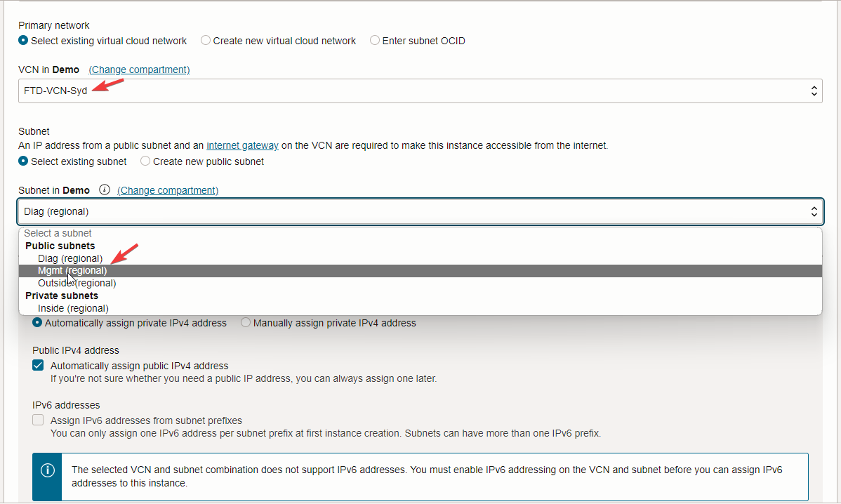Image resolution: width=841 pixels, height=504 pixels.
Task: Select Enter subnet OCID option
Action: (375, 41)
